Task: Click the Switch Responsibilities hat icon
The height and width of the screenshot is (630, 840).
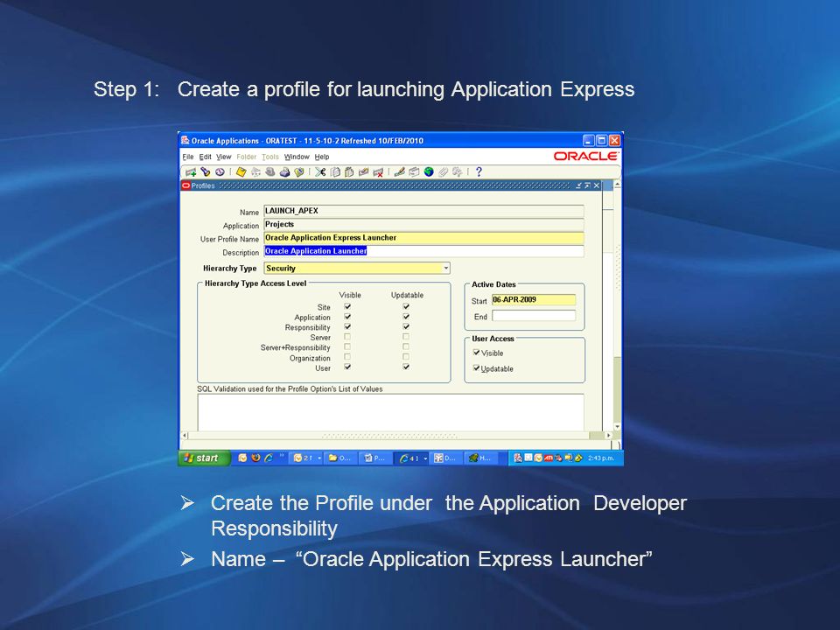Action: pyautogui.click(x=270, y=172)
